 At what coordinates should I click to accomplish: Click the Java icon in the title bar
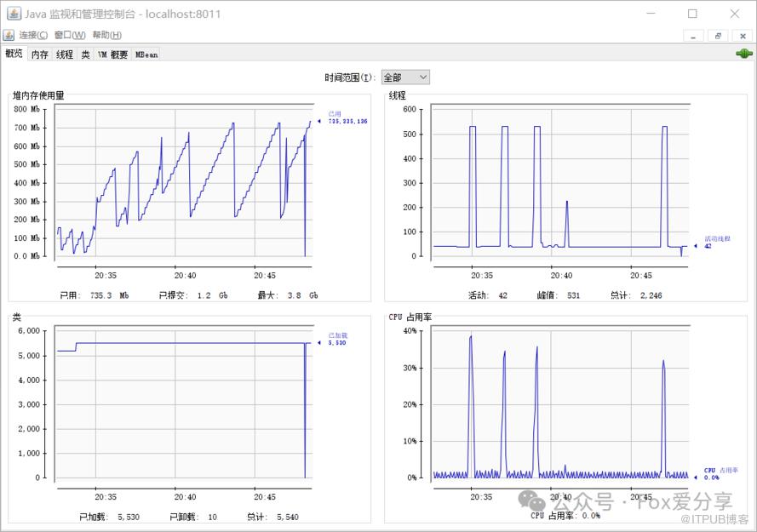(14, 14)
